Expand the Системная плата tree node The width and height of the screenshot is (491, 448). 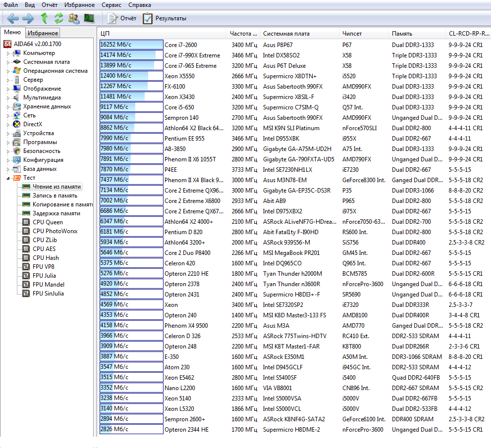(8, 62)
